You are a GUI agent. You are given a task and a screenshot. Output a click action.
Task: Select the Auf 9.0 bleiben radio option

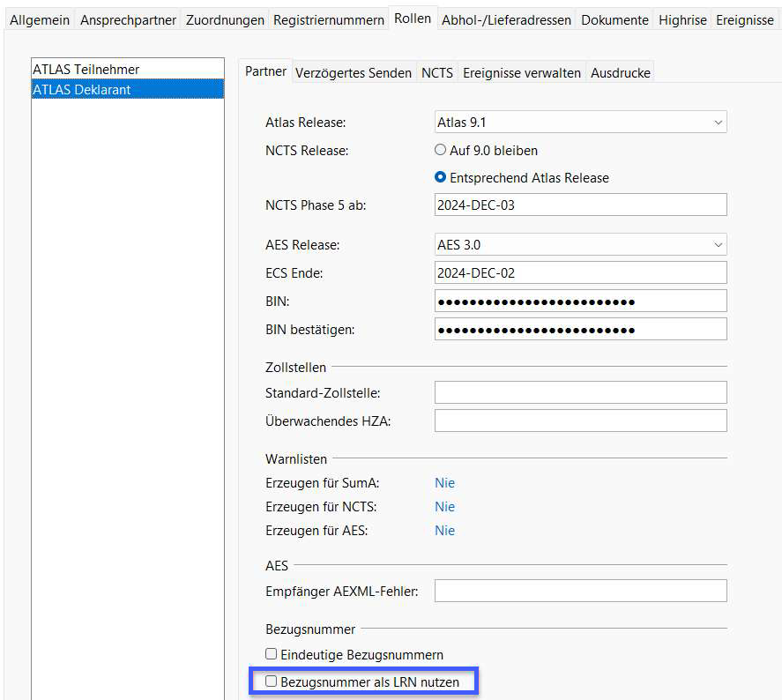(x=440, y=150)
